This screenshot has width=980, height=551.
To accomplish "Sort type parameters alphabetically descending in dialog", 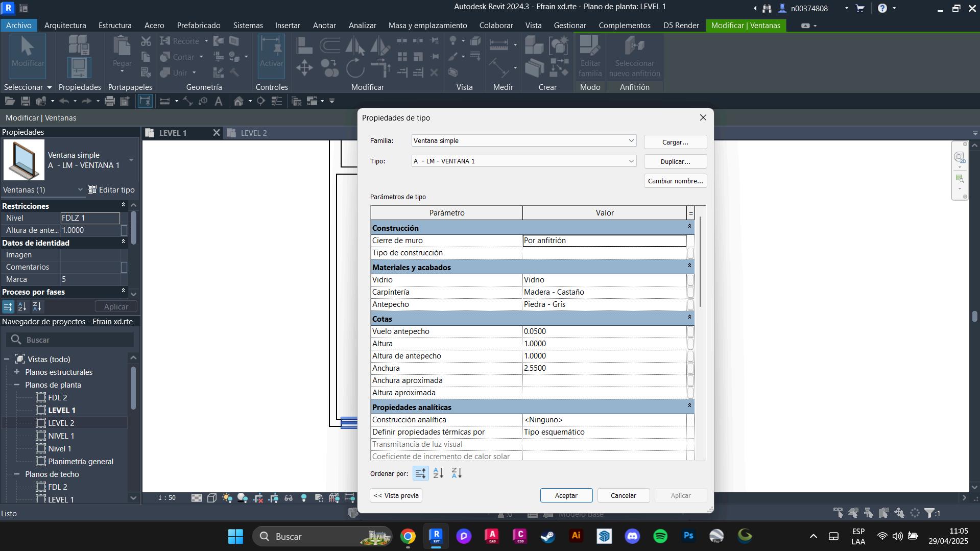I will (x=457, y=473).
